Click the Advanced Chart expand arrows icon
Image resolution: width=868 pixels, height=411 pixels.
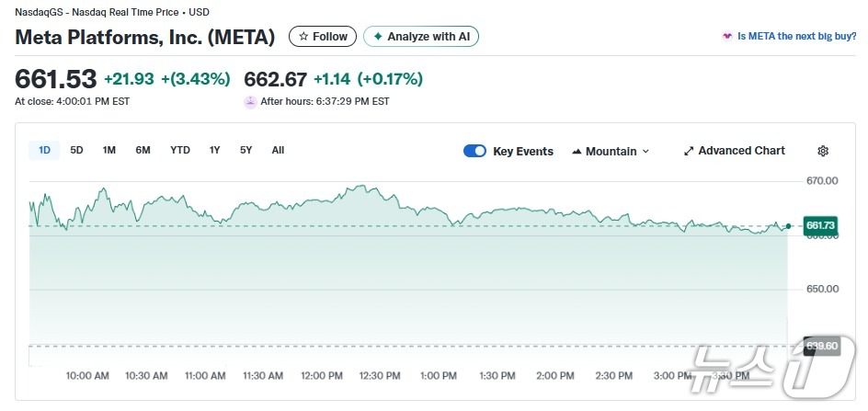coord(689,151)
